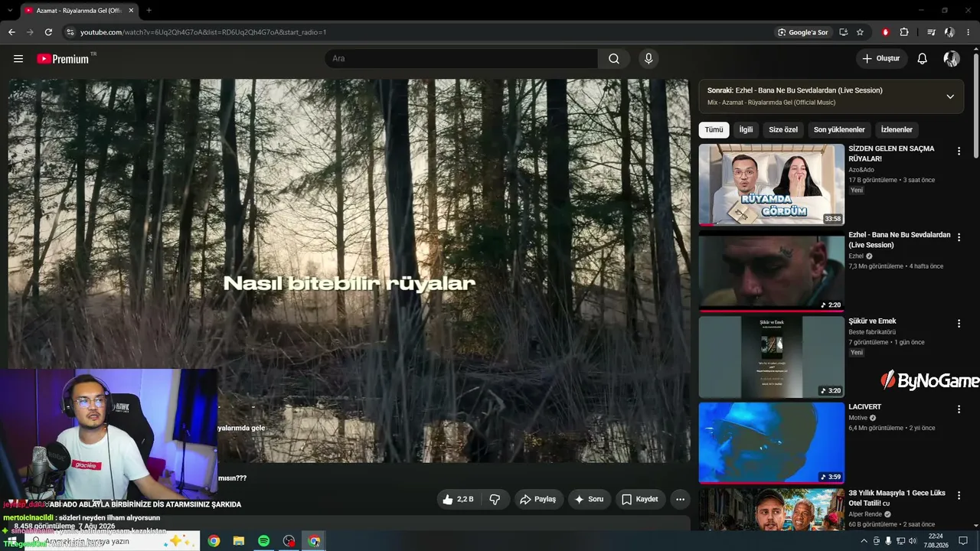980x551 pixels.
Task: Open Ezhel - Bana Ne Bu Sevdalardan title
Action: click(x=900, y=240)
